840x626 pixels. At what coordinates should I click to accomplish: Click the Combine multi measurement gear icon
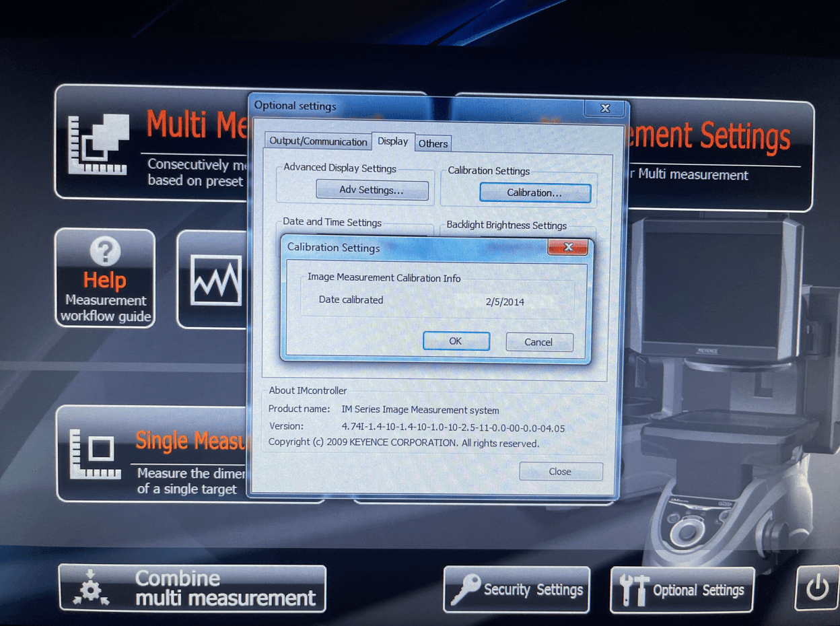[x=90, y=588]
